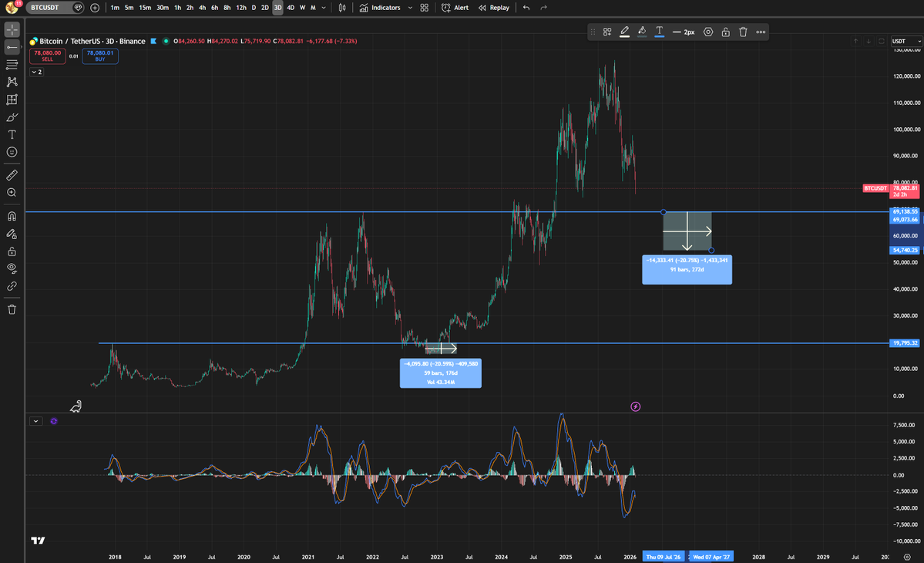The image size is (924, 563).
Task: Open the drawing settings hexagon icon
Action: (x=708, y=32)
